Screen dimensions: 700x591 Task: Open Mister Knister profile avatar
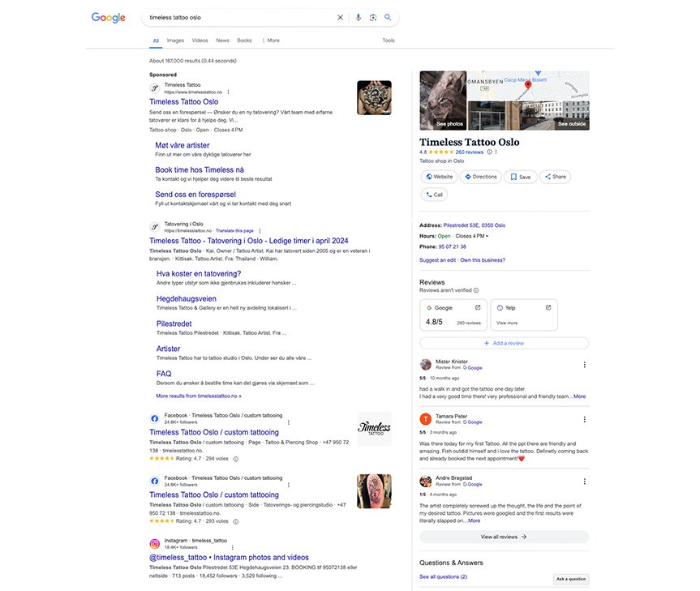pyautogui.click(x=426, y=365)
